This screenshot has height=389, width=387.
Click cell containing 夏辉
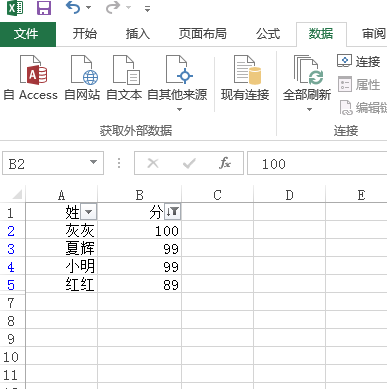(x=62, y=248)
